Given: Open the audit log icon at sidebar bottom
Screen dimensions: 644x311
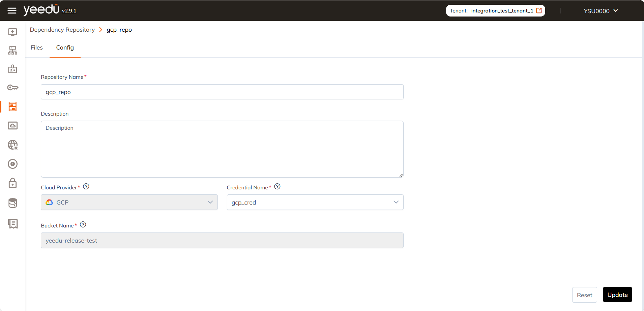Looking at the screenshot, I should pos(12,223).
